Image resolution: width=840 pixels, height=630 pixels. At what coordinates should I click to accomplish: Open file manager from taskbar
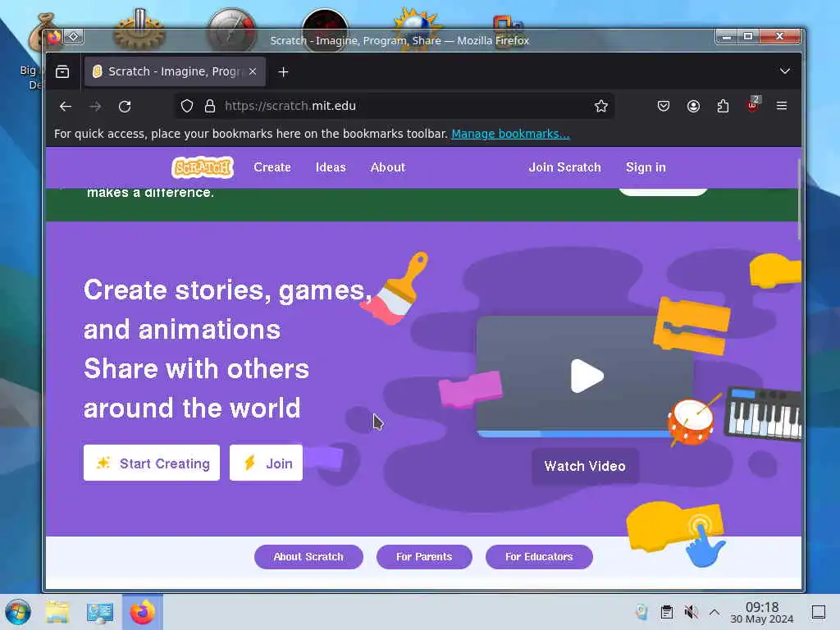click(x=57, y=612)
